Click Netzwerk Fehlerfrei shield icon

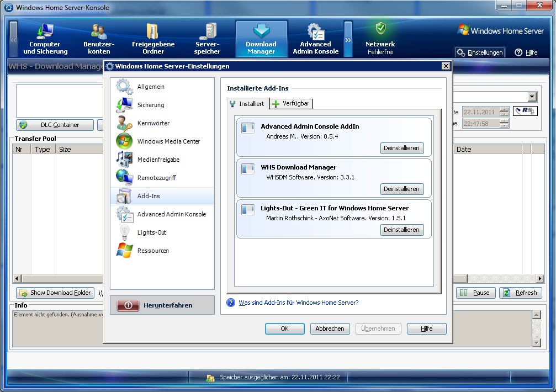[381, 28]
